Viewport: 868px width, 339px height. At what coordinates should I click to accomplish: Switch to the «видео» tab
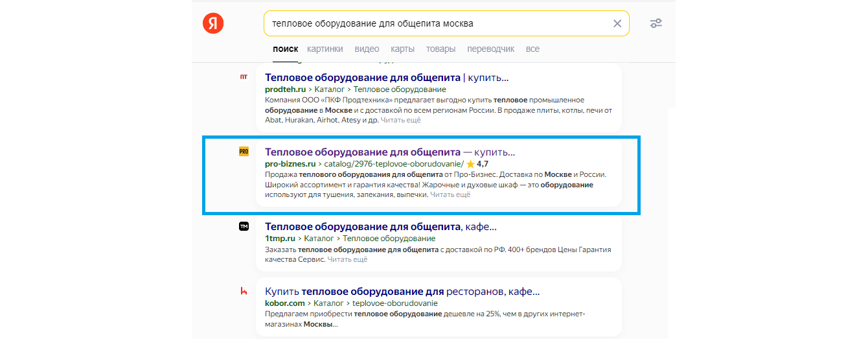point(367,49)
